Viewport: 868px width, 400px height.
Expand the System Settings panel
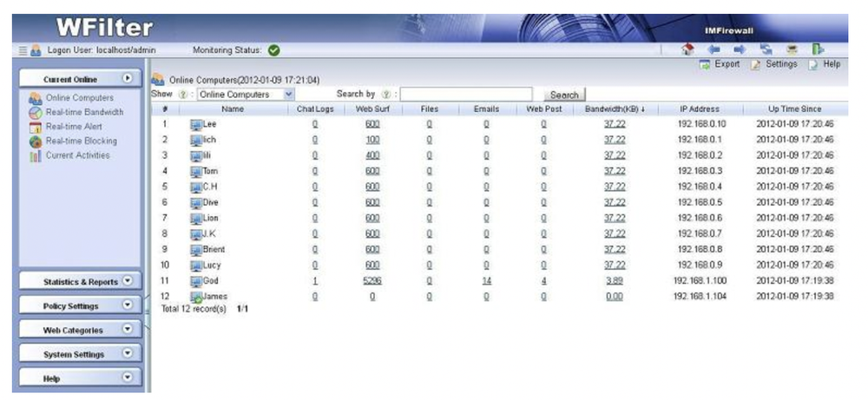tap(128, 353)
